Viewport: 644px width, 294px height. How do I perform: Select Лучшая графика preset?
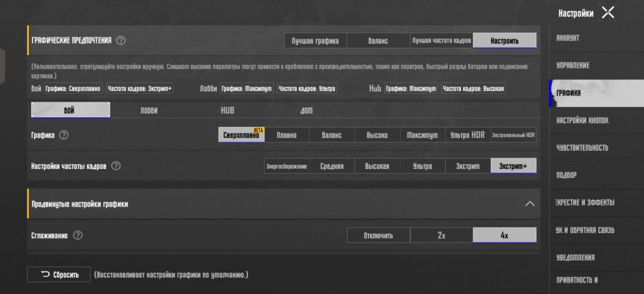pos(315,41)
